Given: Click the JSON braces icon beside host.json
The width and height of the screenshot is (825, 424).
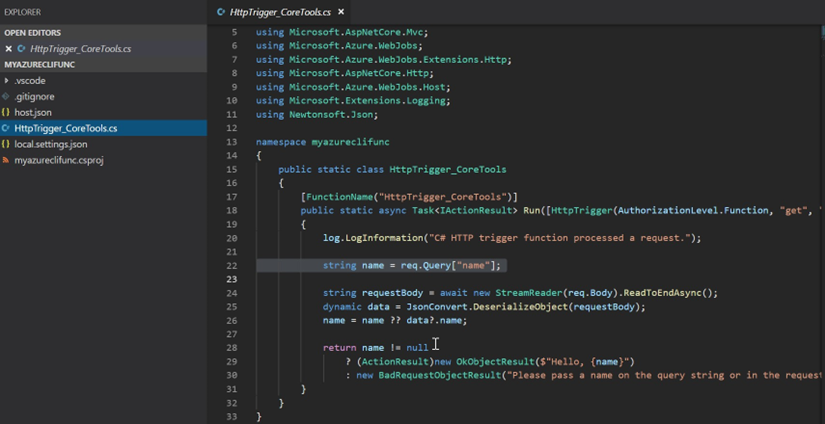Looking at the screenshot, I should [6, 112].
